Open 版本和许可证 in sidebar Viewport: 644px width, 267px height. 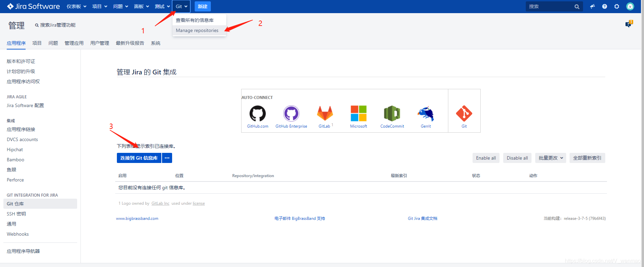(21, 61)
